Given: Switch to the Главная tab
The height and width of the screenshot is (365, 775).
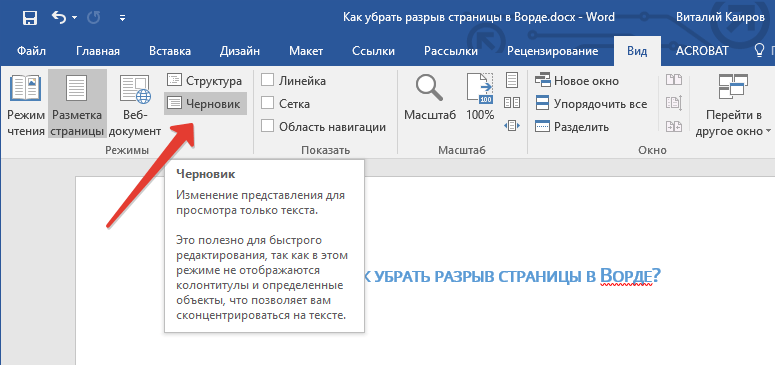Looking at the screenshot, I should [x=98, y=51].
